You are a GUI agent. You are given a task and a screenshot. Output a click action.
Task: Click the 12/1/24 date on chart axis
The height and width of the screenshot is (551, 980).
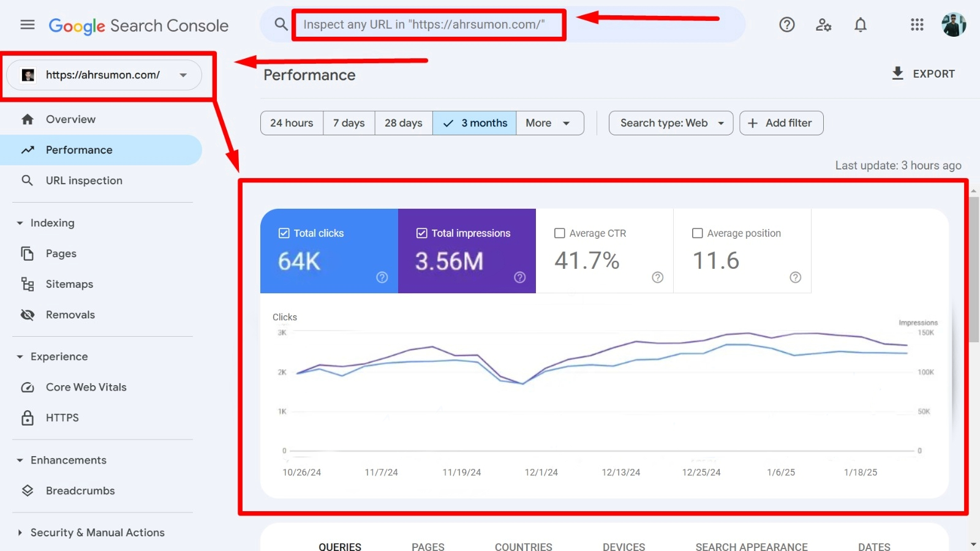(541, 473)
